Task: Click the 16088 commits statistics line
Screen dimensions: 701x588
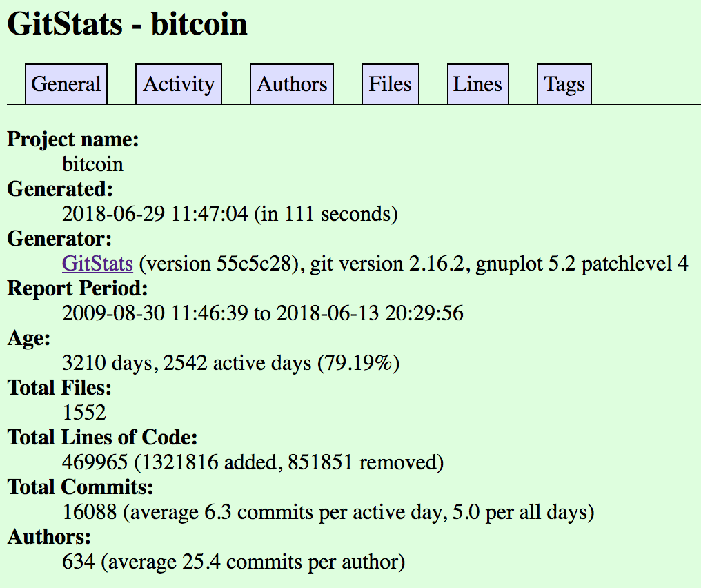Action: 328,512
